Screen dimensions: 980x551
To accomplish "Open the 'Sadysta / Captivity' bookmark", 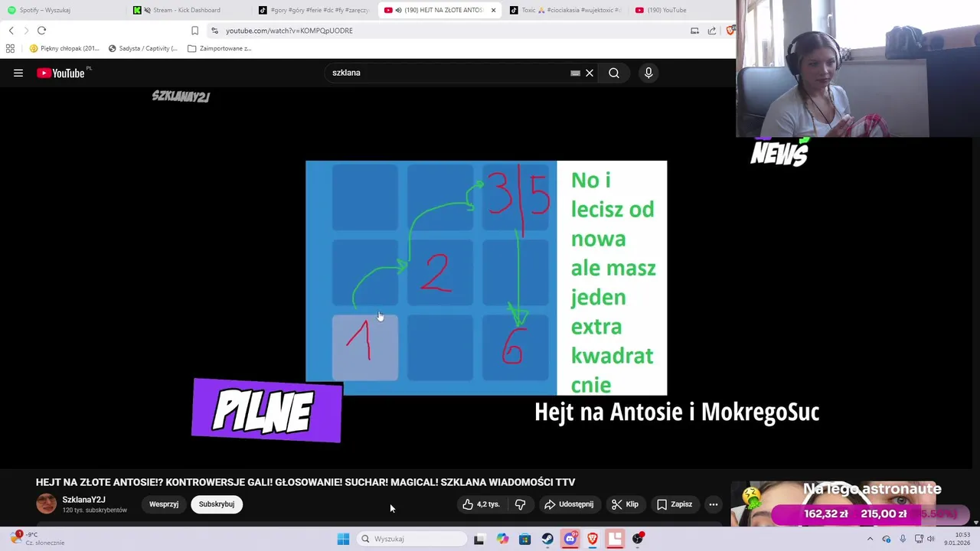I will tap(143, 48).
